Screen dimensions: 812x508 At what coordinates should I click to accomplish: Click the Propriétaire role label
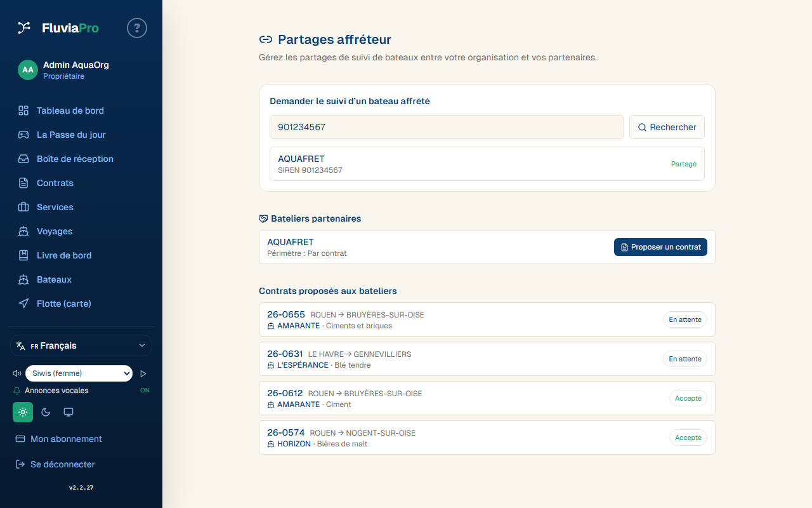63,76
